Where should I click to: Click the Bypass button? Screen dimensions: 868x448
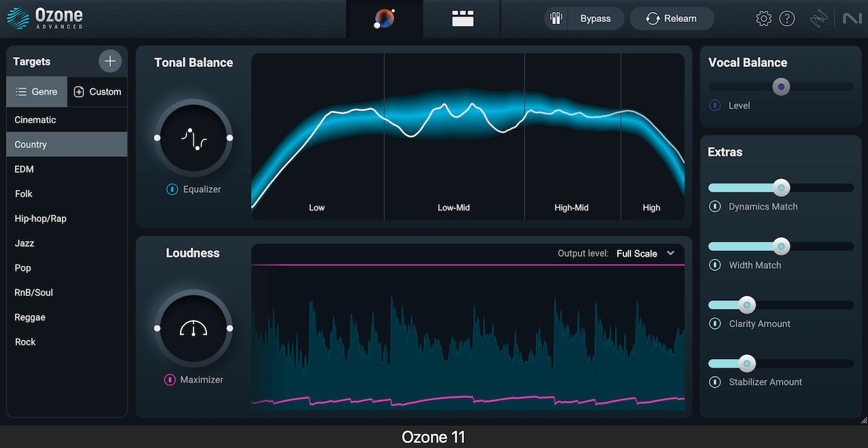[596, 19]
